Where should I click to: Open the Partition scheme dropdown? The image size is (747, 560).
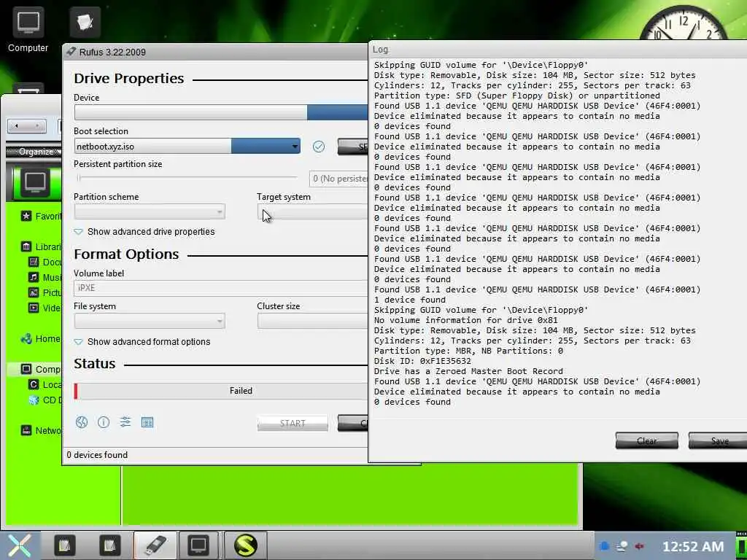click(x=150, y=211)
